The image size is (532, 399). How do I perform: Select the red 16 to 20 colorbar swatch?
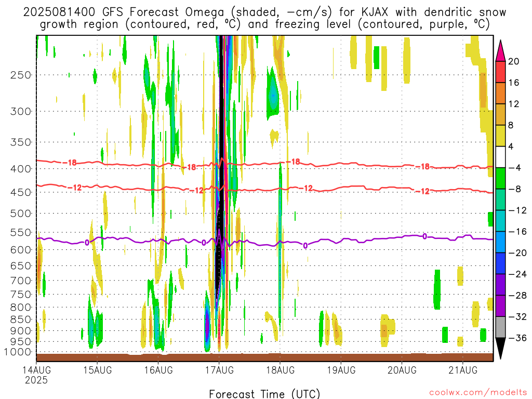pyautogui.click(x=500, y=72)
